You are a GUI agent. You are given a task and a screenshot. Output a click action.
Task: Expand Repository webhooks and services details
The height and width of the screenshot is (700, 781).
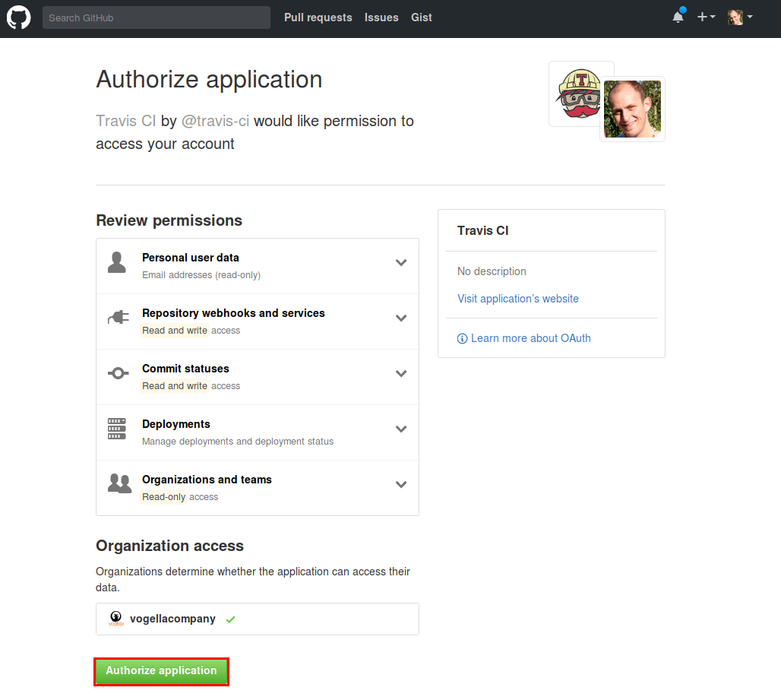[401, 318]
